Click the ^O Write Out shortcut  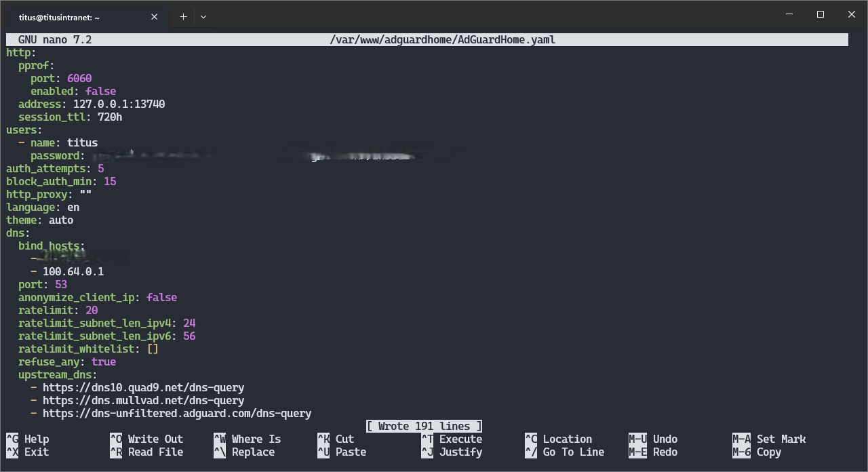coord(146,439)
